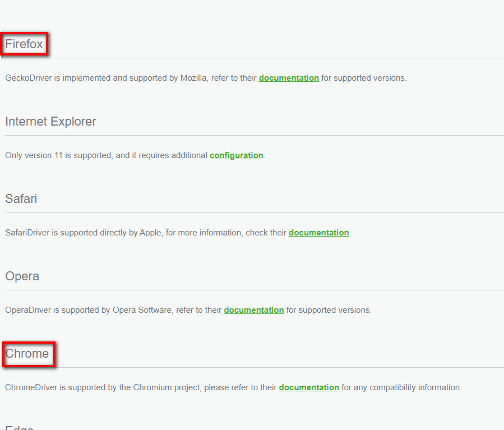Image resolution: width=504 pixels, height=430 pixels.
Task: Open the OperaDriver documentation link
Action: tap(253, 310)
